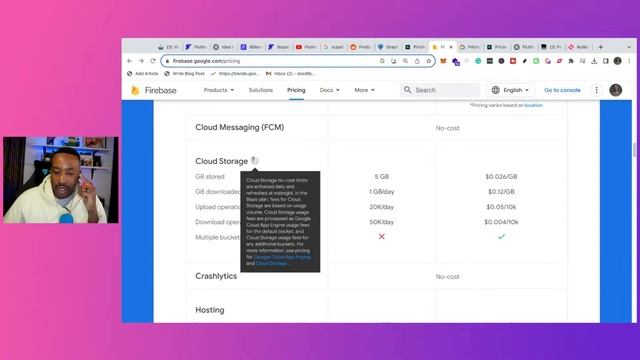Open the English language selector
Image resolution: width=640 pixels, height=360 pixels.
(510, 90)
